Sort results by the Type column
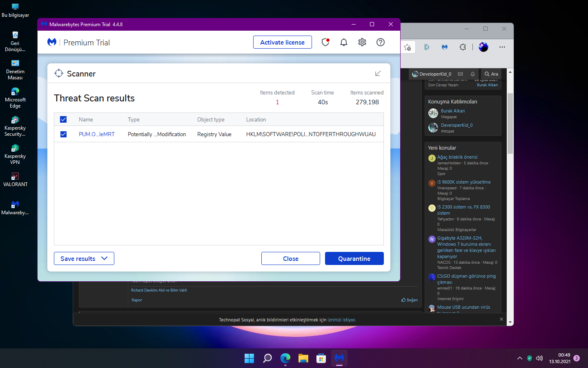588x368 pixels. [x=134, y=119]
